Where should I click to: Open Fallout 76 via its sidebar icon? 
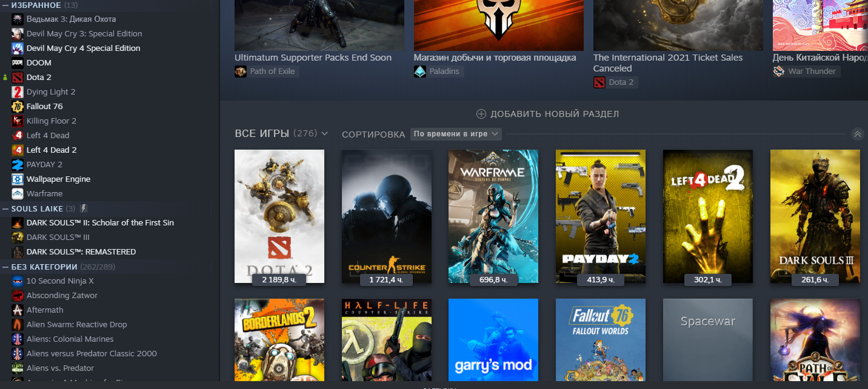point(17,106)
